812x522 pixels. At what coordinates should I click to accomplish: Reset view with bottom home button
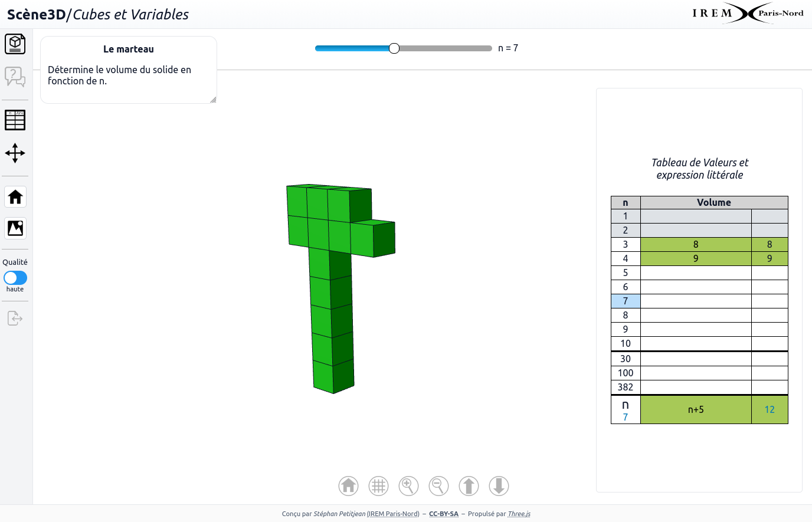click(349, 486)
